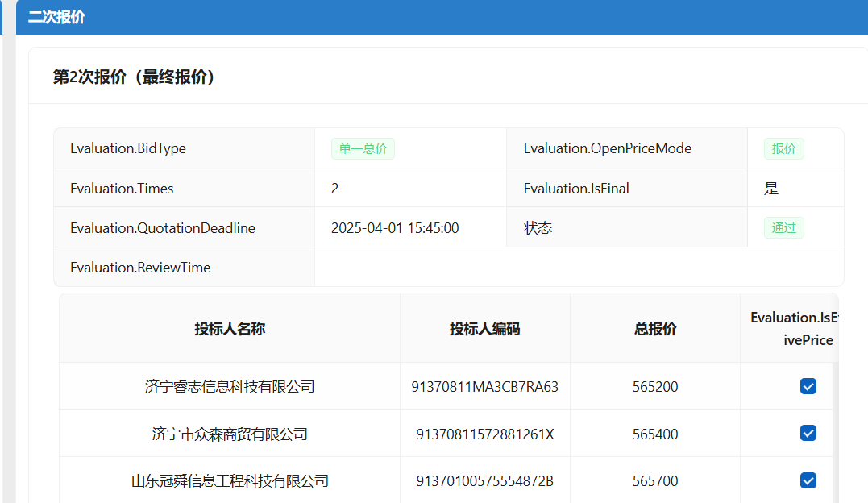Click the 总报价 column header
Image resolution: width=868 pixels, height=503 pixels.
click(x=655, y=329)
